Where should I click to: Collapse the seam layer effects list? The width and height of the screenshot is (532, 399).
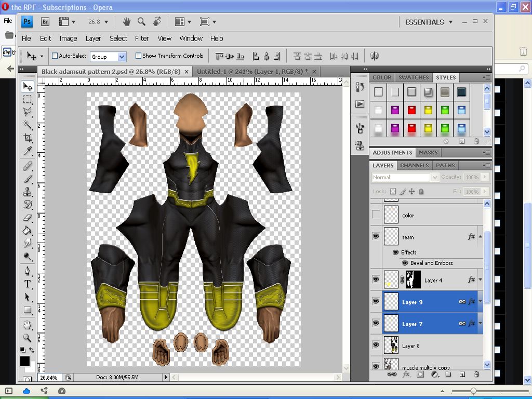[x=481, y=236]
